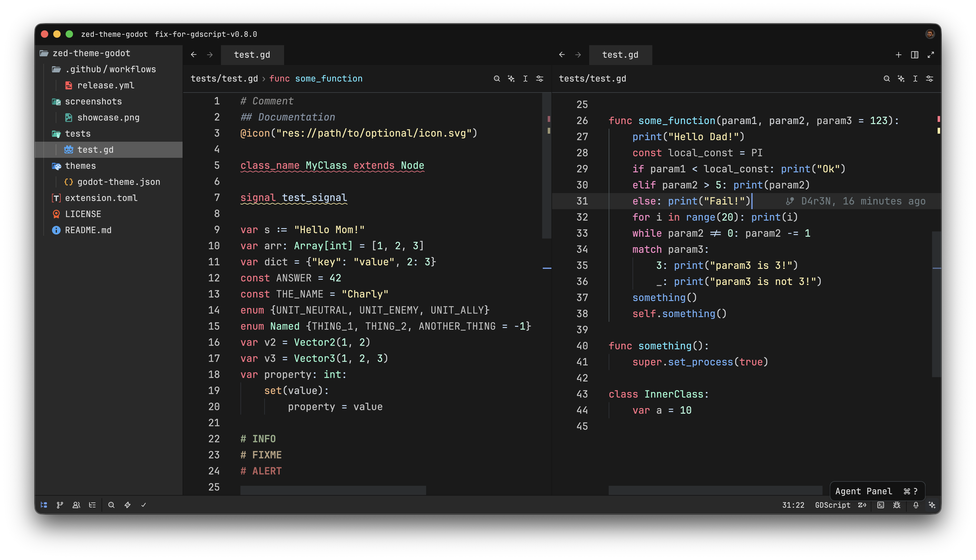Toggle the git panel branch icon
This screenshot has width=976, height=560.
coord(60,505)
